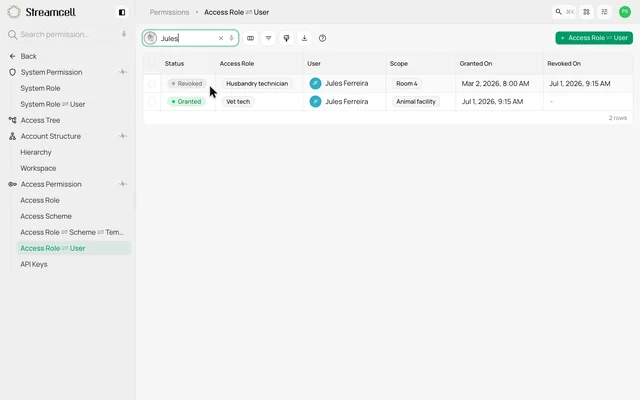The width and height of the screenshot is (640, 400).
Task: Select the Vet tech row checkbox
Action: [152, 101]
